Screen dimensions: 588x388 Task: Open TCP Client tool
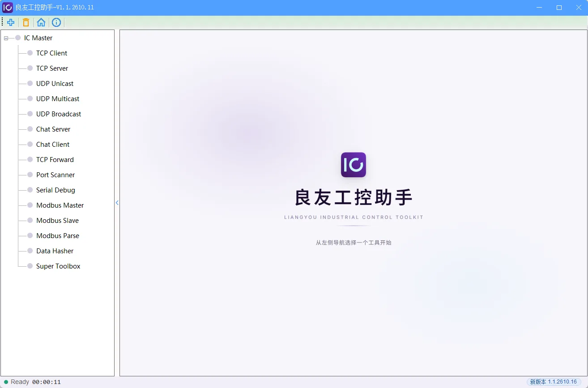point(51,53)
